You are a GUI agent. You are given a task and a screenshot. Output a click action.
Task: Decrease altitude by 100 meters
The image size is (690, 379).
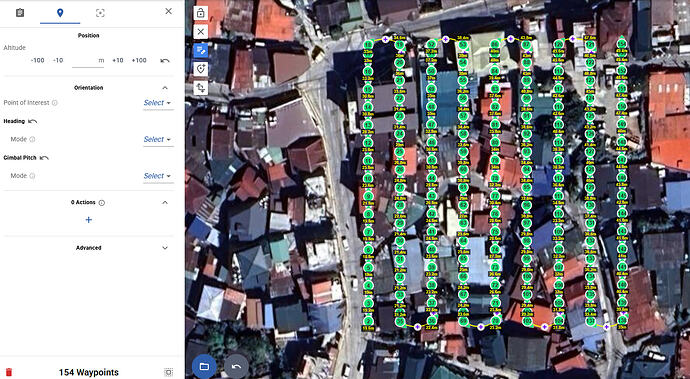[x=37, y=60]
